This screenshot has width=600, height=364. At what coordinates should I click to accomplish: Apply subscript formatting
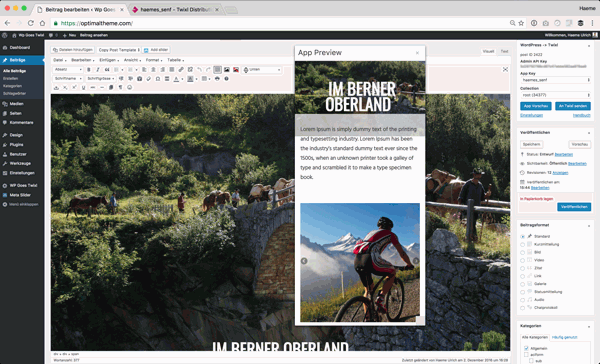point(65,88)
